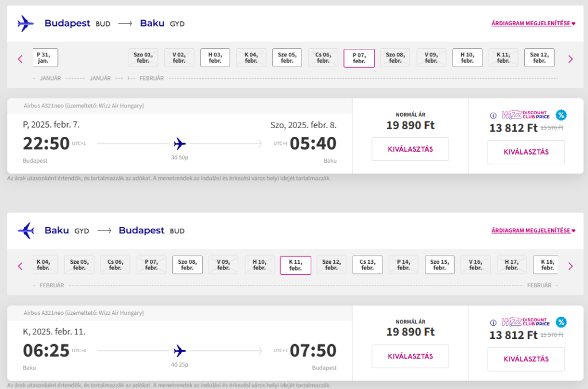
Task: Select the H 03, febr. outbound date tab
Action: tap(215, 58)
